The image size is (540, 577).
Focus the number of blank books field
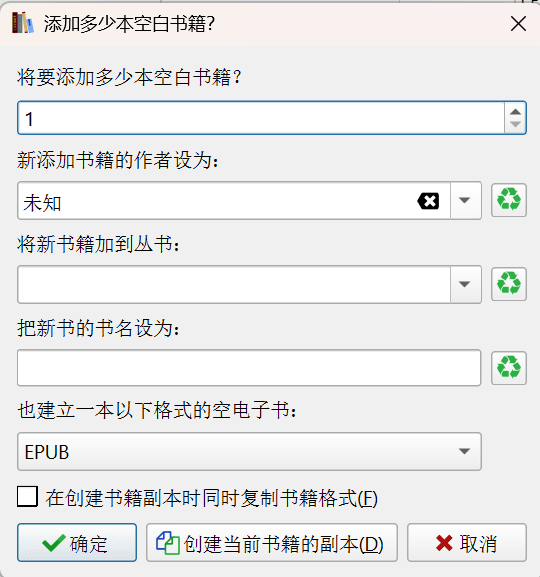pyautogui.click(x=261, y=118)
